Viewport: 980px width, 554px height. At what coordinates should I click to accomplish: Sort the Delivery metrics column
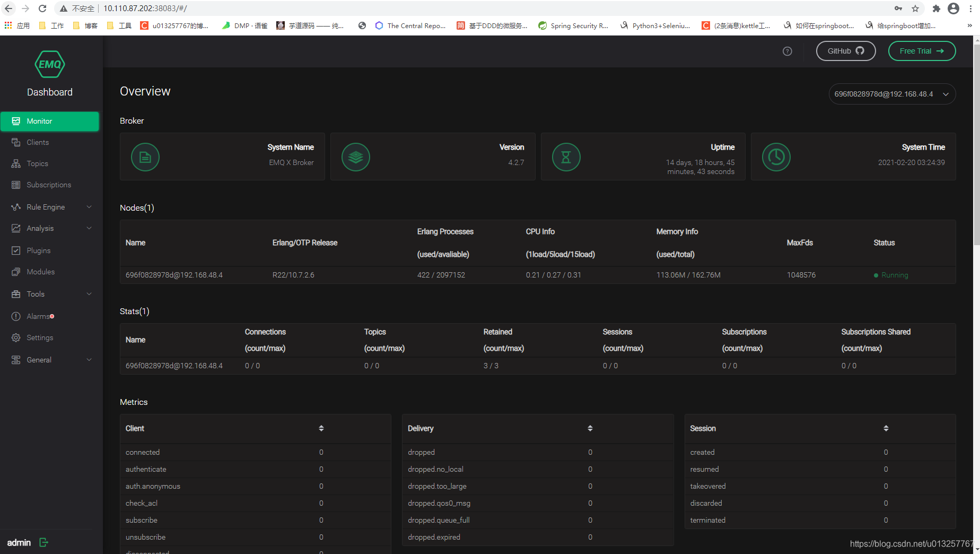tap(590, 428)
